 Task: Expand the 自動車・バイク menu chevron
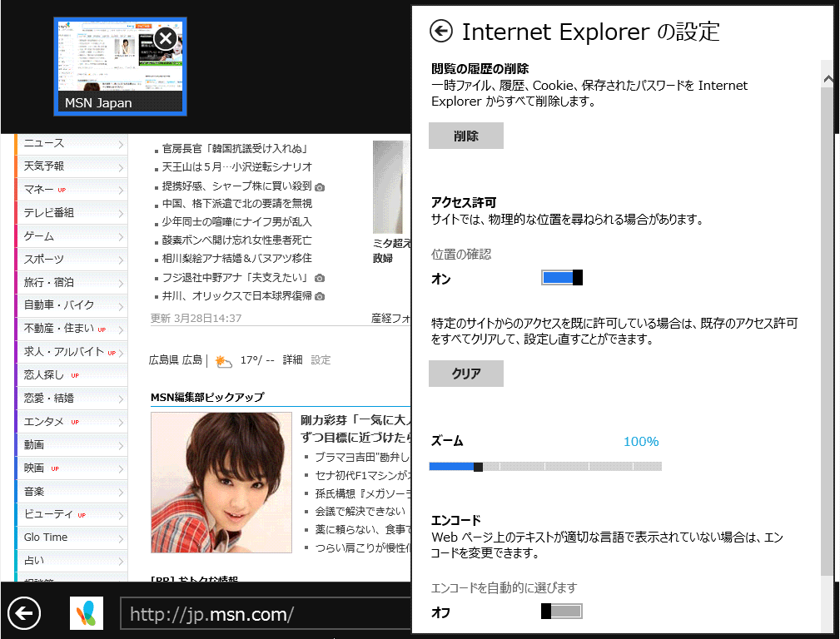point(121,306)
